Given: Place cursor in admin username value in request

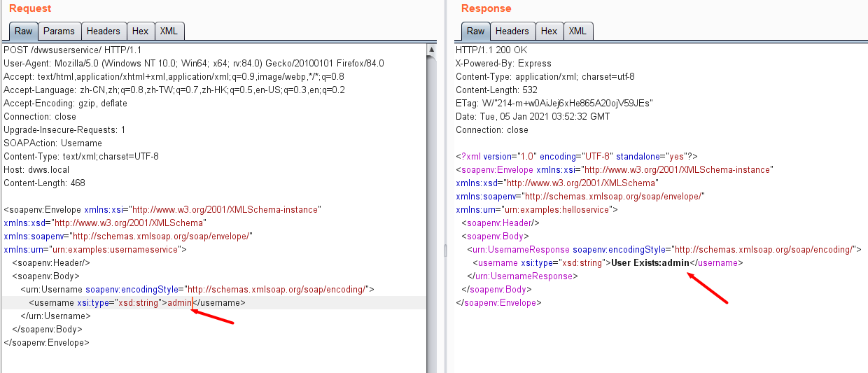Looking at the screenshot, I should 179,303.
